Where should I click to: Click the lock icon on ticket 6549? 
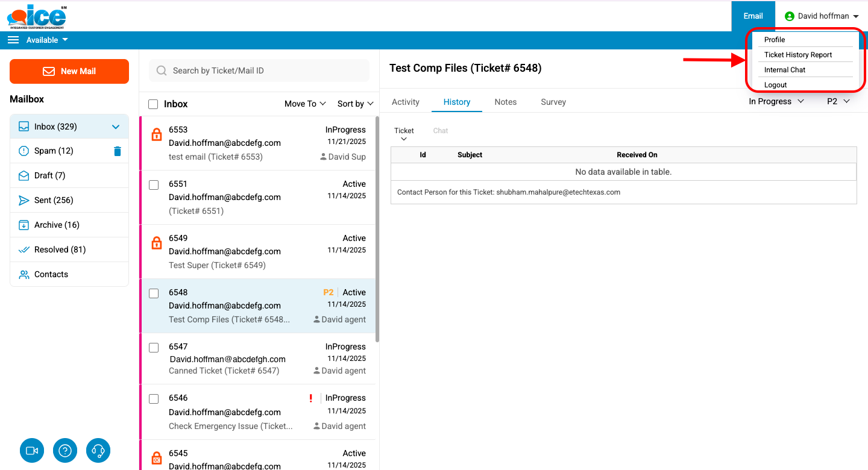(157, 243)
